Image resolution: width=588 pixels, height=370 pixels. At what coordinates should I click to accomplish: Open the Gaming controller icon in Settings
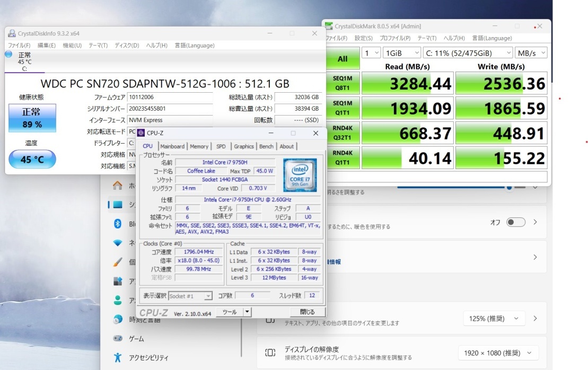point(117,338)
